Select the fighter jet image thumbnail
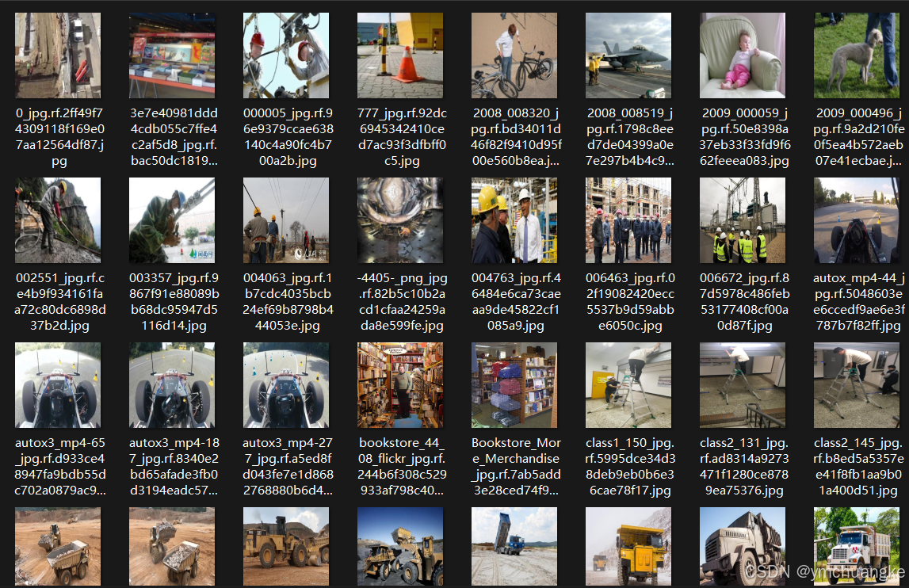This screenshot has width=909, height=588. click(x=628, y=55)
